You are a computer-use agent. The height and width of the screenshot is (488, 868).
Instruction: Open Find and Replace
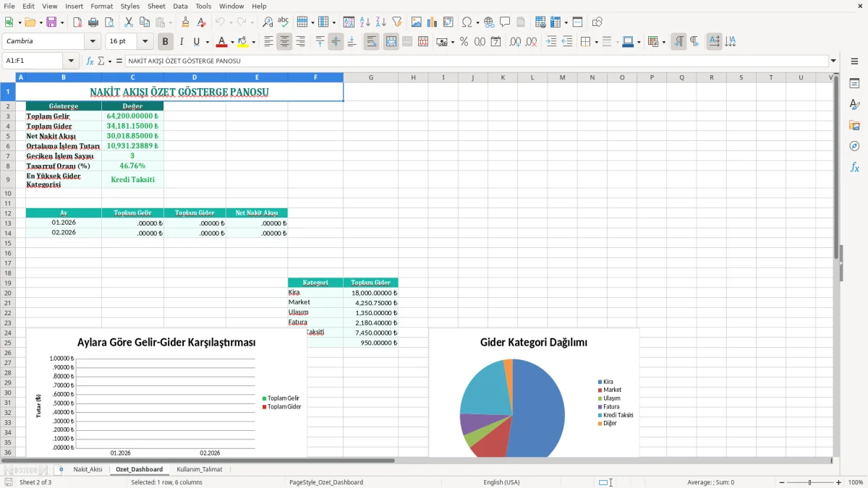pos(268,22)
